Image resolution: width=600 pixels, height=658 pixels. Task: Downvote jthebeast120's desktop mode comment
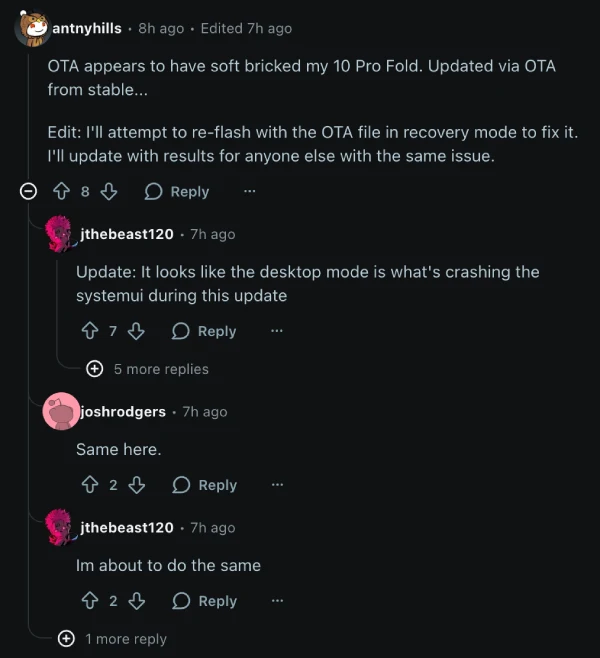point(137,331)
